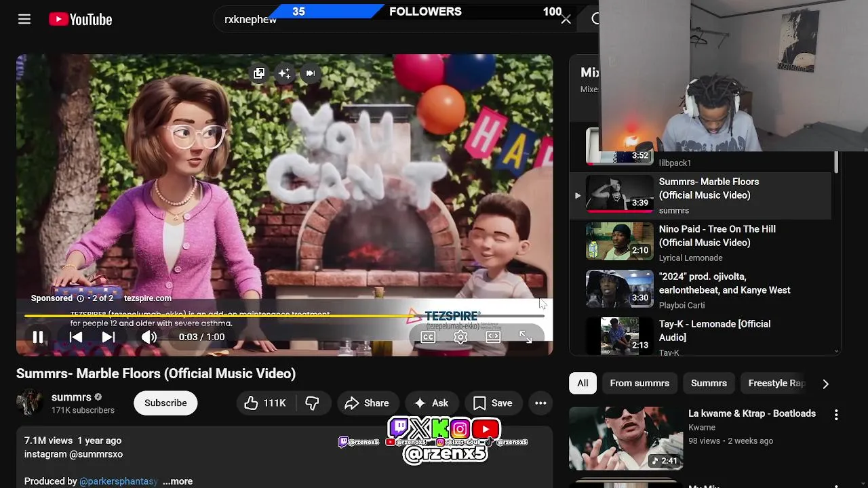
Task: Open options menu for Boatloads video
Action: (x=836, y=414)
